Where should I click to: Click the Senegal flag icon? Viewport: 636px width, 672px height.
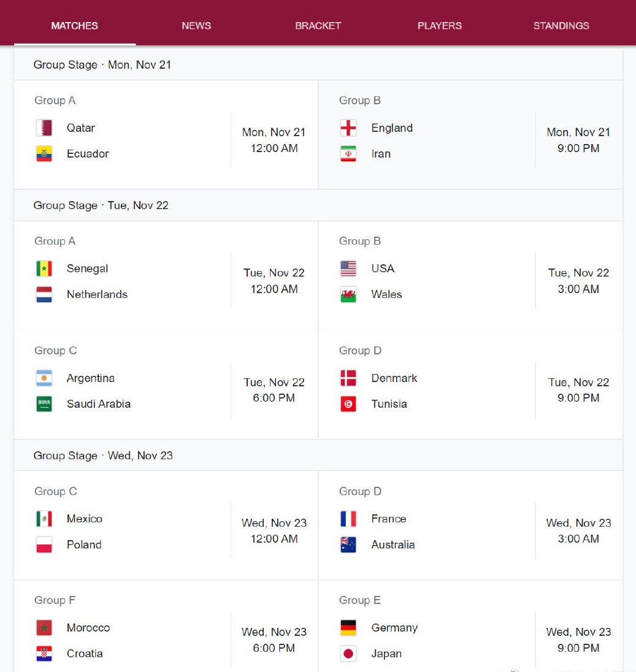pyautogui.click(x=44, y=269)
